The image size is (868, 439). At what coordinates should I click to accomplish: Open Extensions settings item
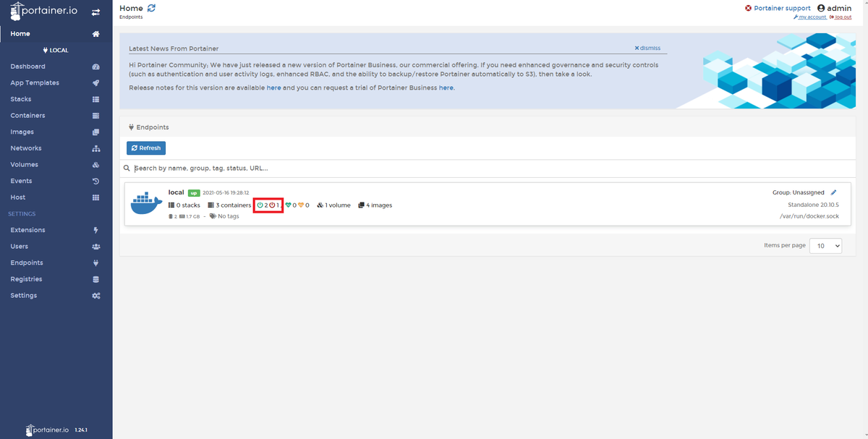click(x=27, y=230)
